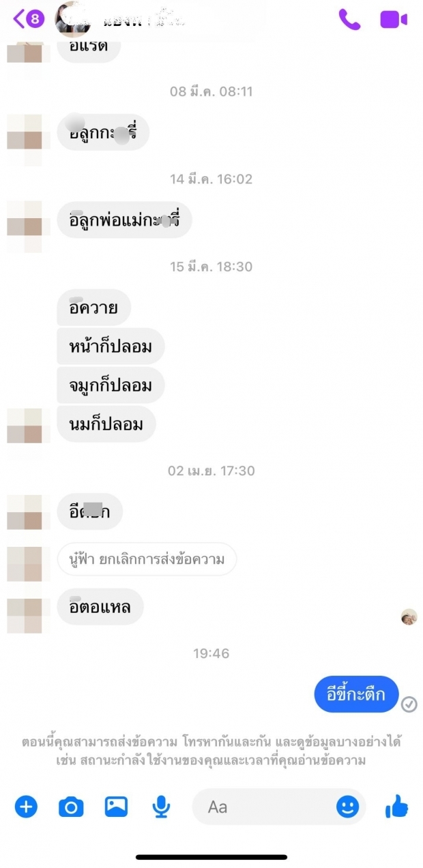This screenshot has width=423, height=868.
Task: Tap the seen-by avatar indicator
Action: [409, 617]
